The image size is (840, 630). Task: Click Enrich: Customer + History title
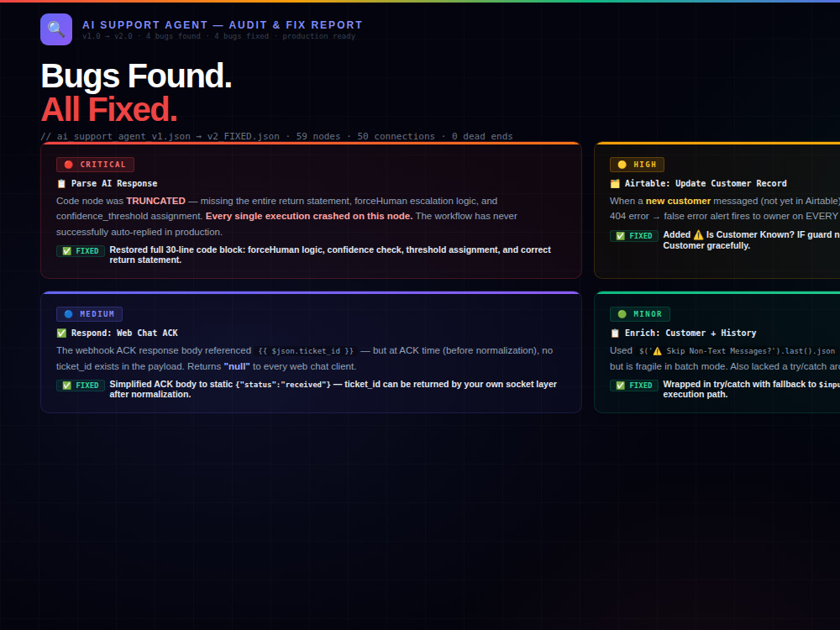click(690, 333)
